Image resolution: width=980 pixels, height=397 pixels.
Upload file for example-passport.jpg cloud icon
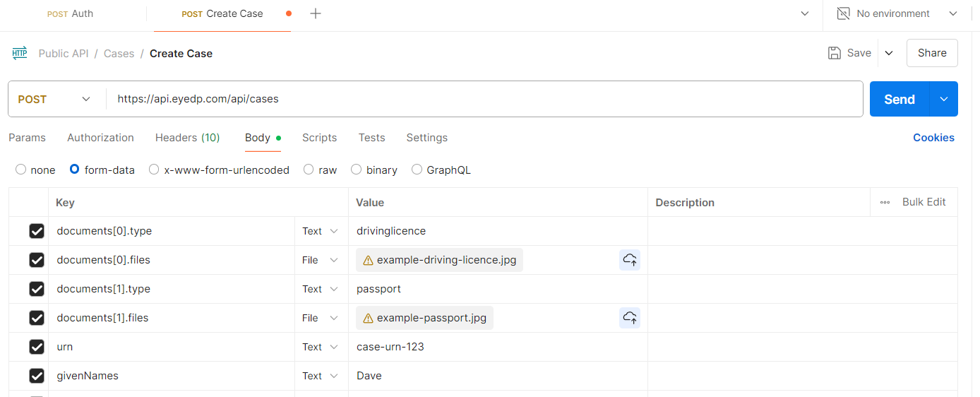click(x=630, y=318)
